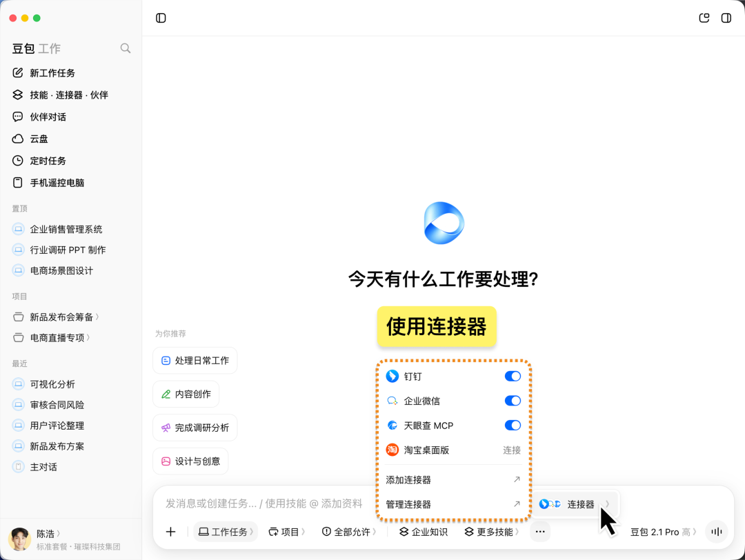Image resolution: width=745 pixels, height=560 pixels.
Task: Click the search icon in sidebar
Action: (126, 48)
